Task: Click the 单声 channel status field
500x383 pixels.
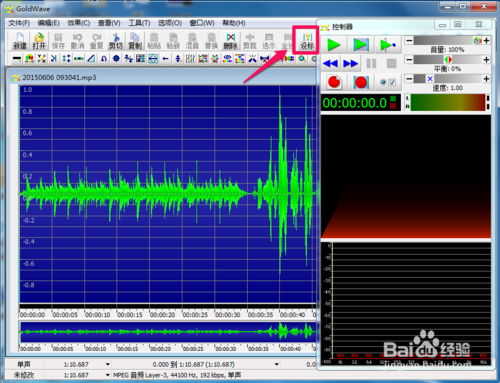Action: point(24,364)
